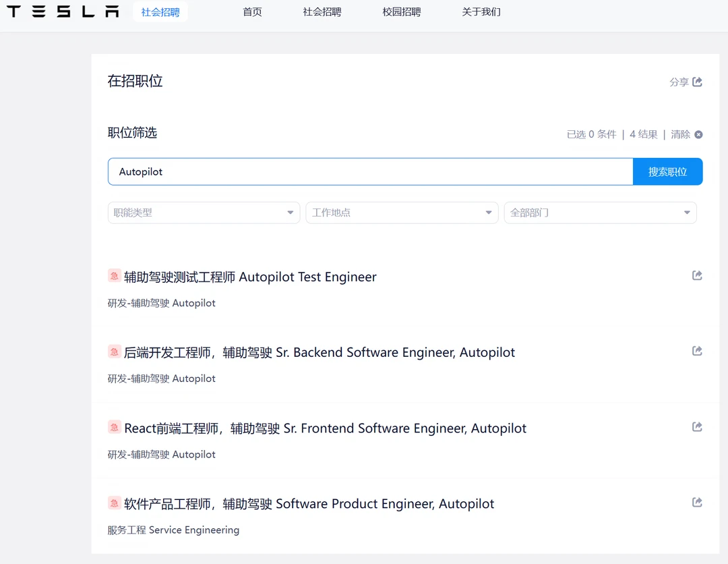Screen dimensions: 728x564
Task: Click 研发-辅助驾驶 Autopilot under Frontend Engineer
Action: [x=162, y=455]
